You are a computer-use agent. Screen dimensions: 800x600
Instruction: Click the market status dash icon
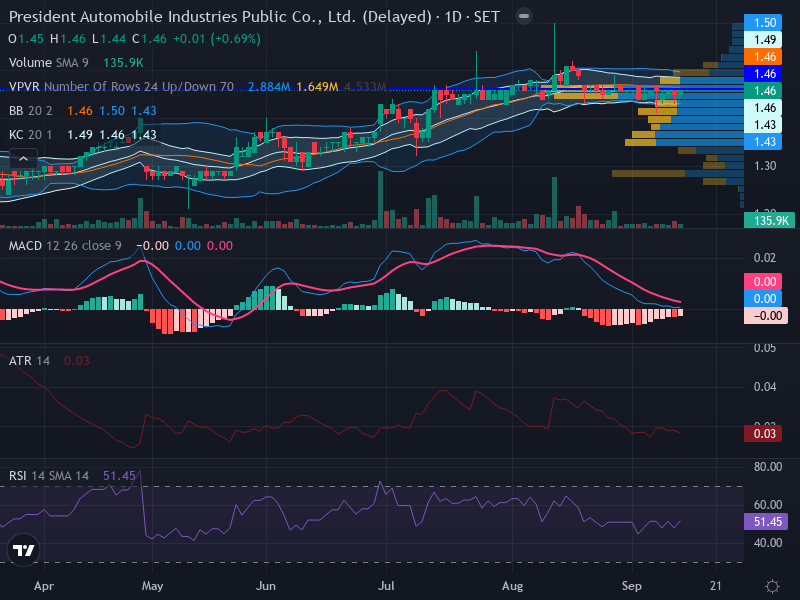pyautogui.click(x=523, y=16)
